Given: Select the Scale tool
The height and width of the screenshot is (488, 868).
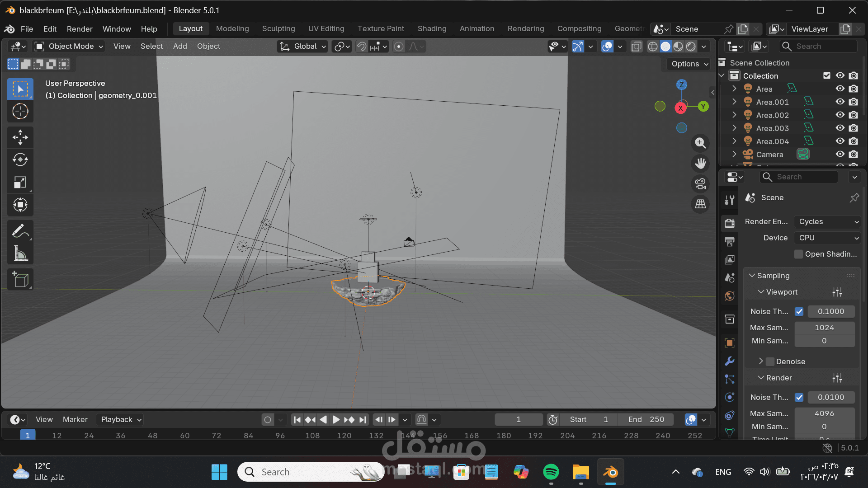Looking at the screenshot, I should [x=20, y=183].
